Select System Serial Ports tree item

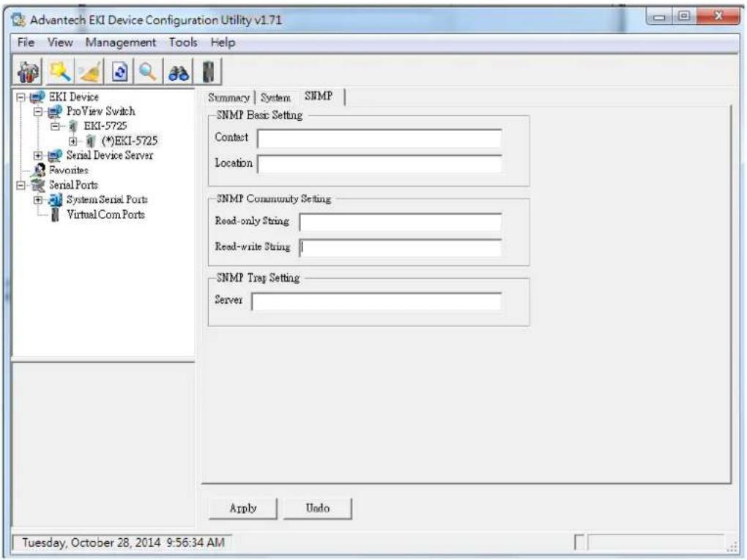click(x=107, y=200)
